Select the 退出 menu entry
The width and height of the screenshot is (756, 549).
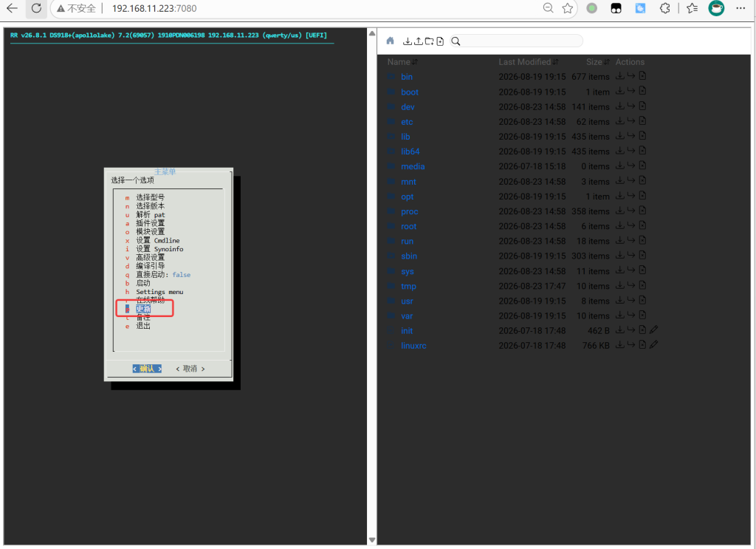pyautogui.click(x=143, y=326)
